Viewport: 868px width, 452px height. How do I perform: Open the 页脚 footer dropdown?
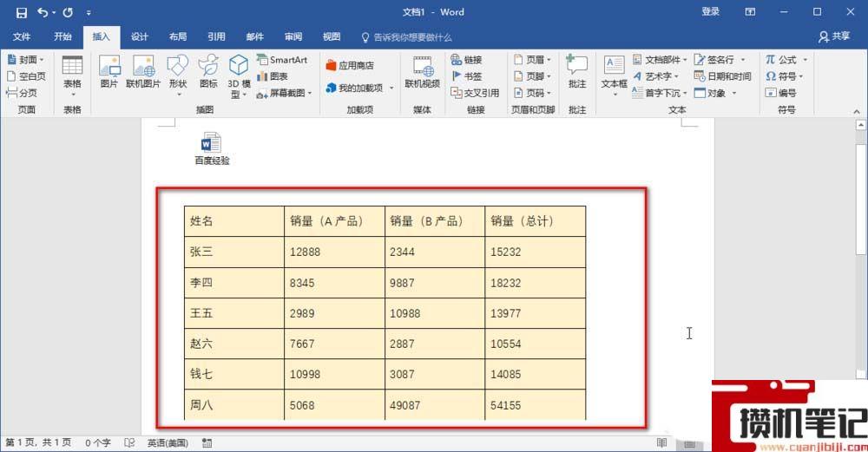pos(533,76)
